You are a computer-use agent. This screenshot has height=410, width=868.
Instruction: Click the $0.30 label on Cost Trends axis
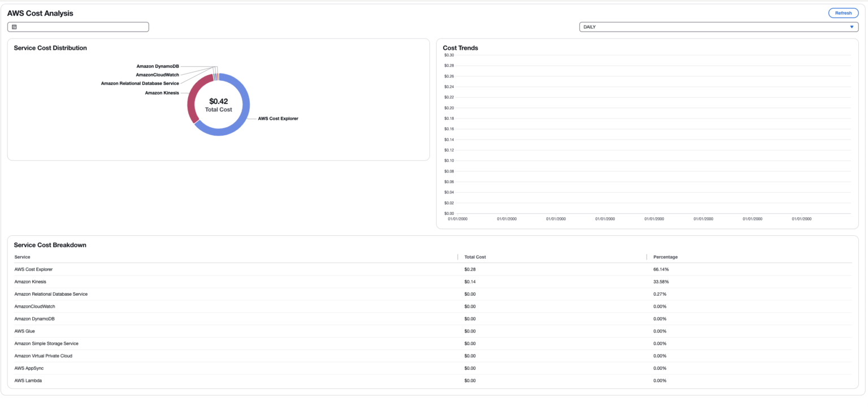(449, 55)
